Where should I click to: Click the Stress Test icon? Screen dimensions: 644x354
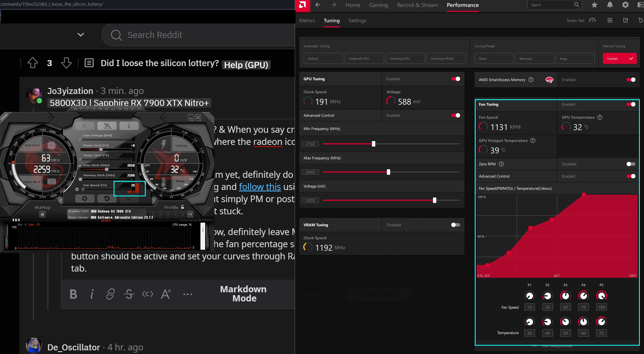(592, 20)
